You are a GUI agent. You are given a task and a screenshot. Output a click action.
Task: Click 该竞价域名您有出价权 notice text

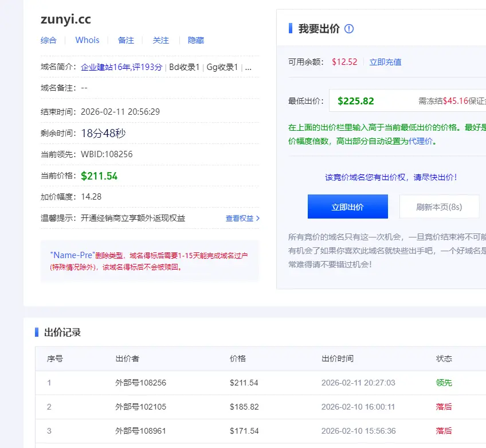(x=390, y=177)
